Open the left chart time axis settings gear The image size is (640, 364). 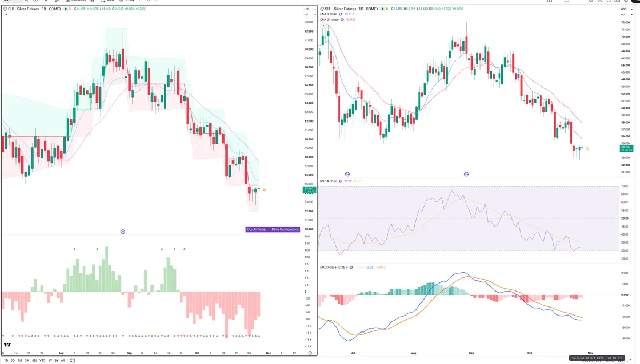(309, 353)
